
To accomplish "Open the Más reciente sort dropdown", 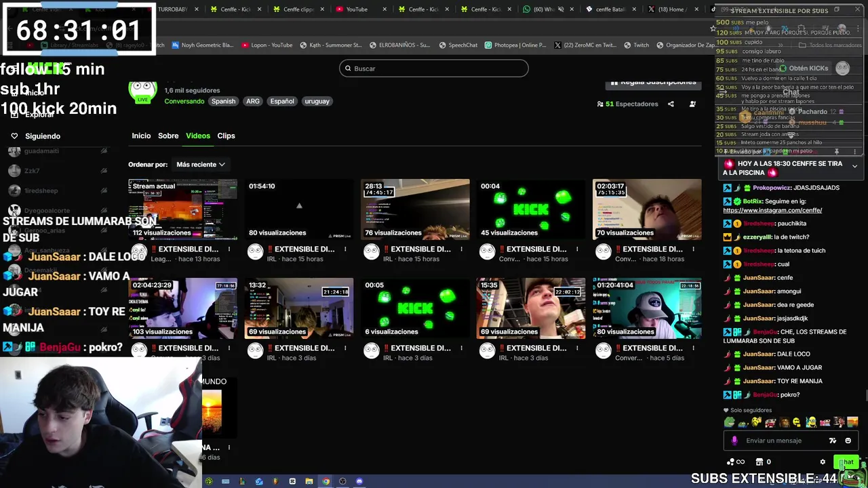I will (200, 164).
